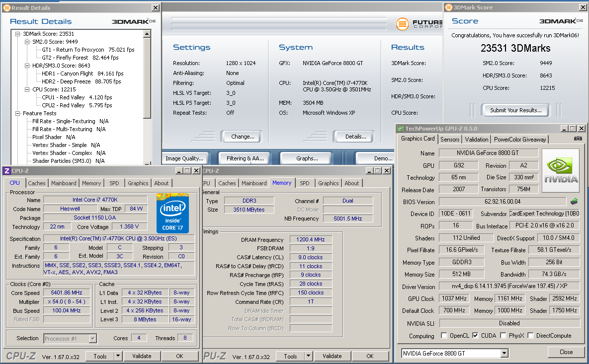Click the Driver Version field in GPU-Z
Screen dimensions: 589x364
pyautogui.click(x=509, y=286)
